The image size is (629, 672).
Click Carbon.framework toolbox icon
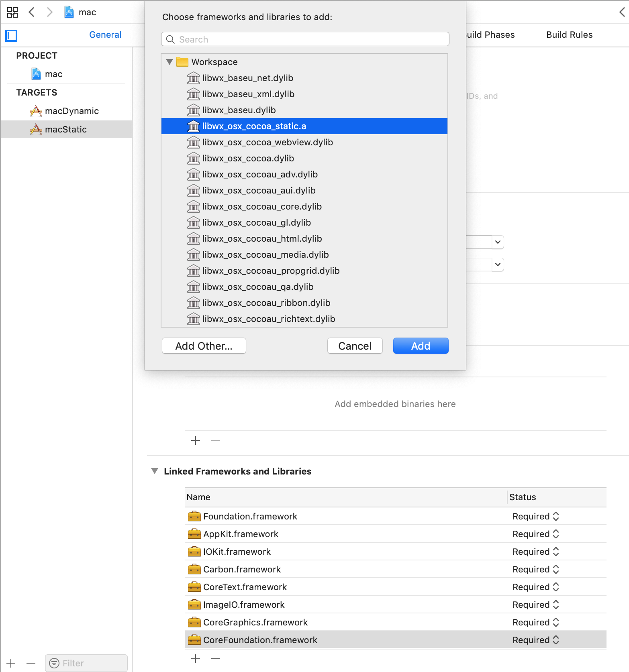click(194, 569)
